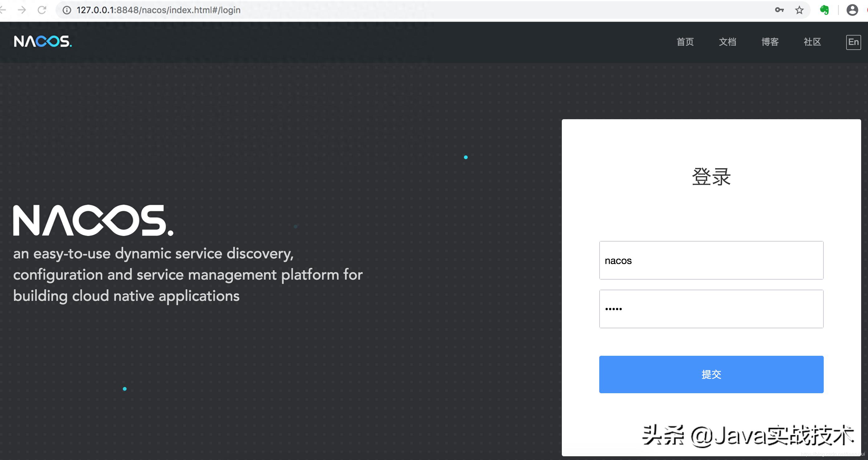Open the site info icon in address bar
Viewport: 868px width, 460px height.
(x=67, y=10)
